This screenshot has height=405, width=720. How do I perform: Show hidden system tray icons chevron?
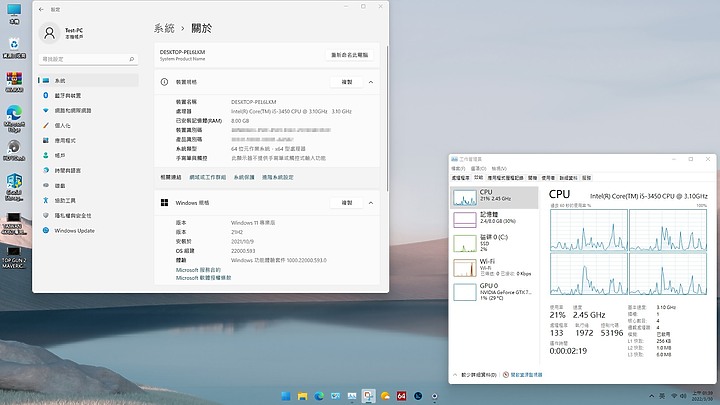point(651,396)
